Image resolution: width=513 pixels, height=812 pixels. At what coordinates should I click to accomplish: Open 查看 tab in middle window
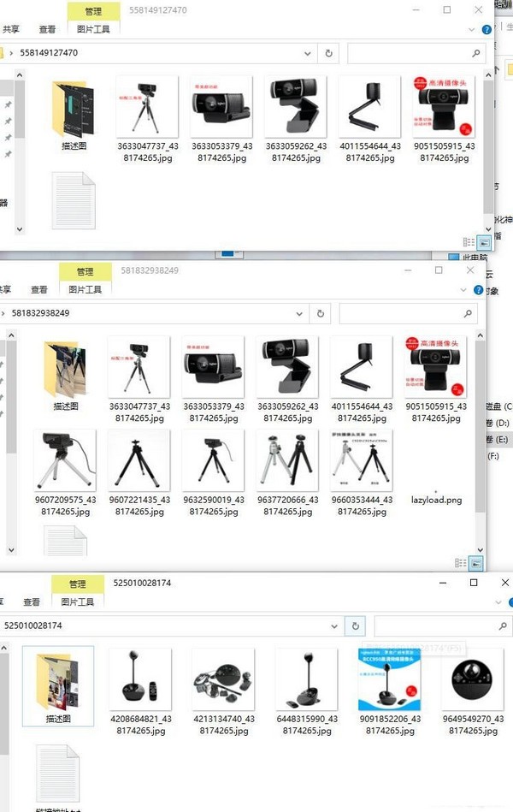tap(39, 289)
